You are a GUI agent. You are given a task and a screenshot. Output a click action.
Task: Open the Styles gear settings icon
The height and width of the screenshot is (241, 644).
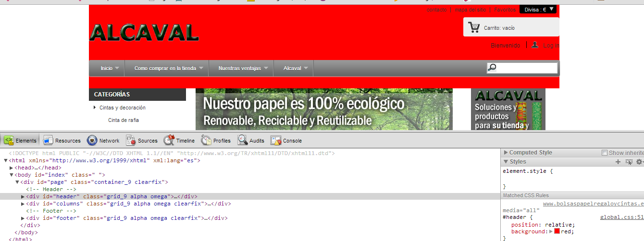click(639, 162)
